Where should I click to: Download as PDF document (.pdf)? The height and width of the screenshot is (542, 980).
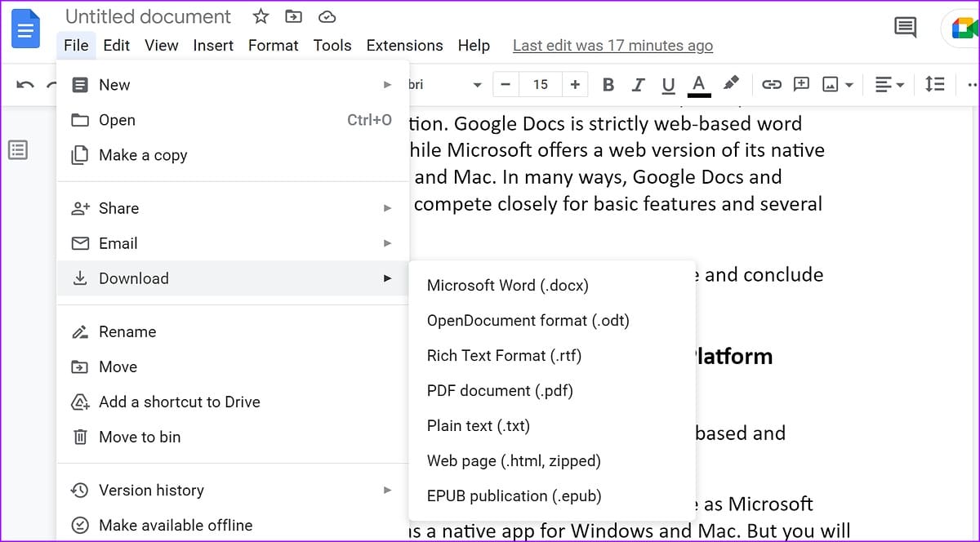pyautogui.click(x=552, y=391)
